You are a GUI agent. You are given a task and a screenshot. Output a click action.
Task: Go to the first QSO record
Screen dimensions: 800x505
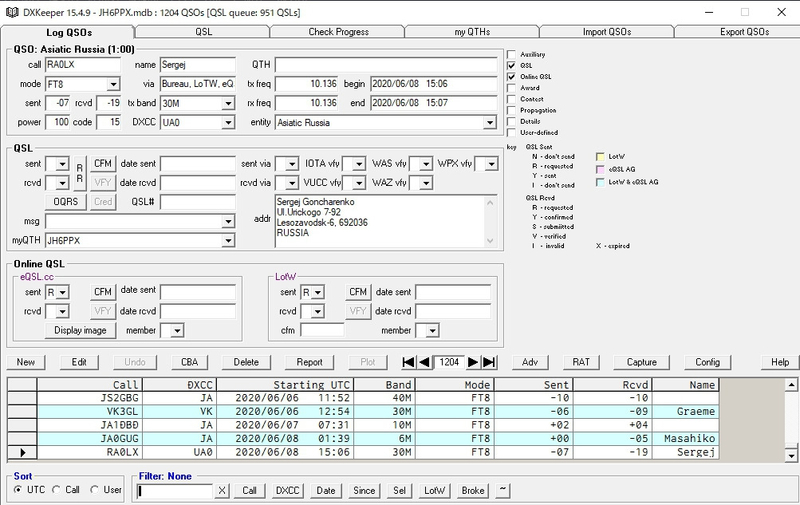pos(408,362)
